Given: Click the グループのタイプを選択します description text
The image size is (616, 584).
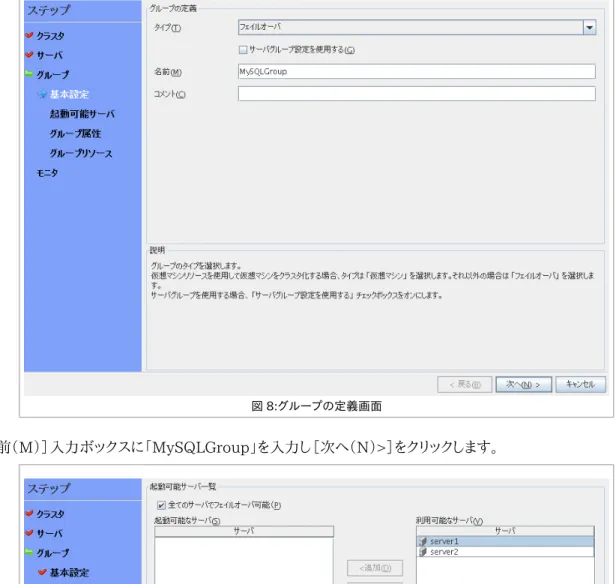Looking at the screenshot, I should point(196,266).
